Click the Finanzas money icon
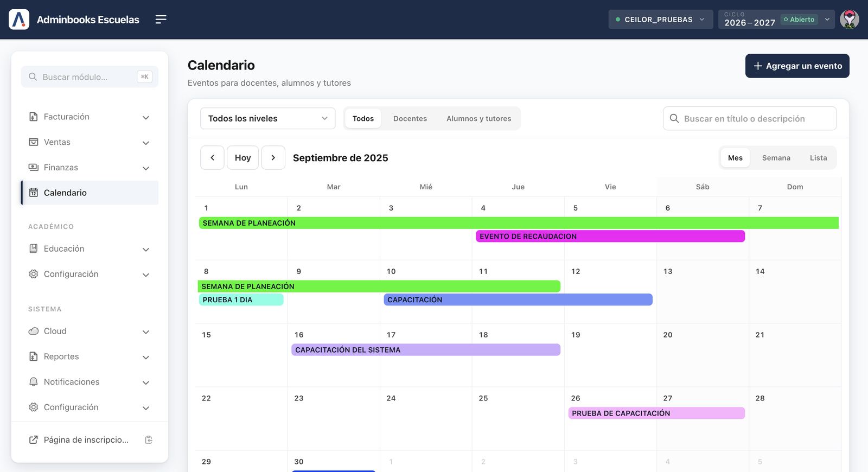The image size is (868, 472). click(34, 168)
